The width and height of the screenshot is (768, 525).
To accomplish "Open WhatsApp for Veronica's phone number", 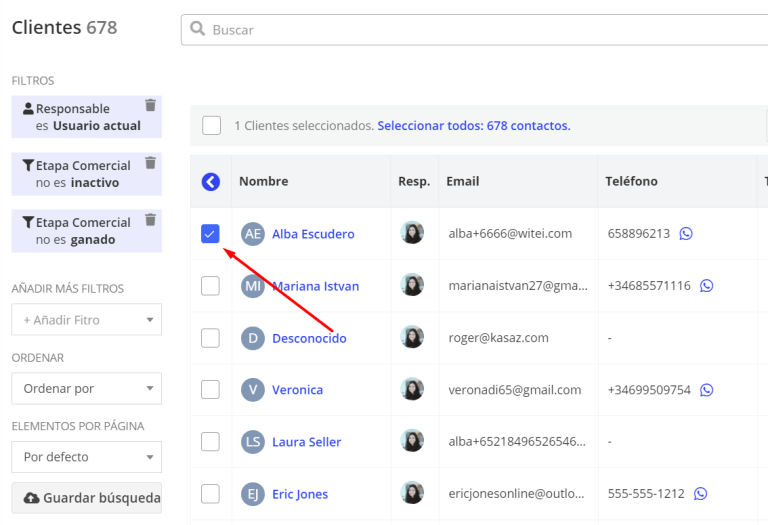I will coord(706,390).
